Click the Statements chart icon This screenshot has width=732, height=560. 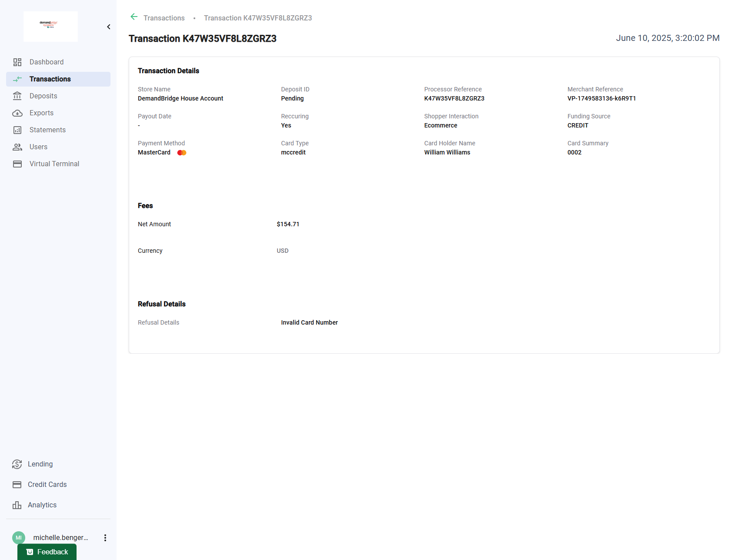[x=17, y=130]
